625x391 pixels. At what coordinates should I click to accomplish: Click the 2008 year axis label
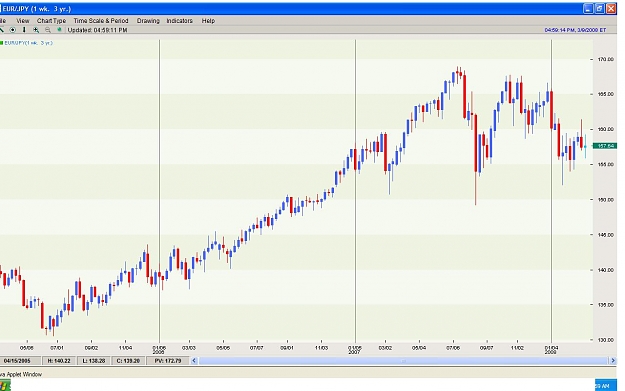pyautogui.click(x=550, y=352)
